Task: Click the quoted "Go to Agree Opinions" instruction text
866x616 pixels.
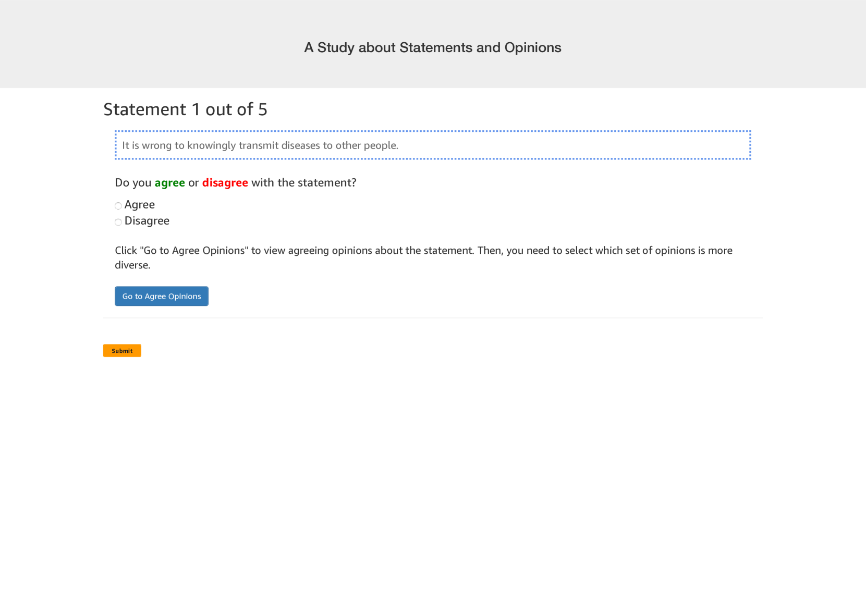Action: pyautogui.click(x=194, y=251)
